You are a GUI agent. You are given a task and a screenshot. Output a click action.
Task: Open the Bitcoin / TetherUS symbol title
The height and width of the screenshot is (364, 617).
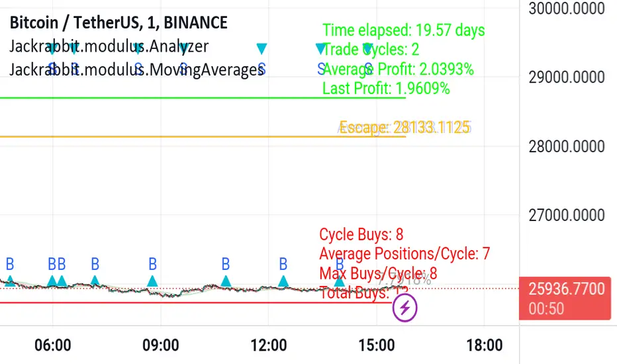(119, 23)
